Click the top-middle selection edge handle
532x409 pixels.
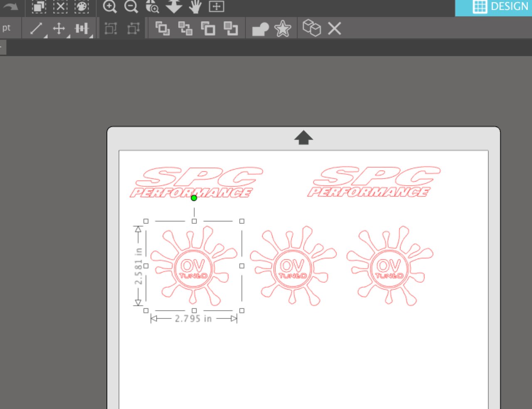point(194,221)
